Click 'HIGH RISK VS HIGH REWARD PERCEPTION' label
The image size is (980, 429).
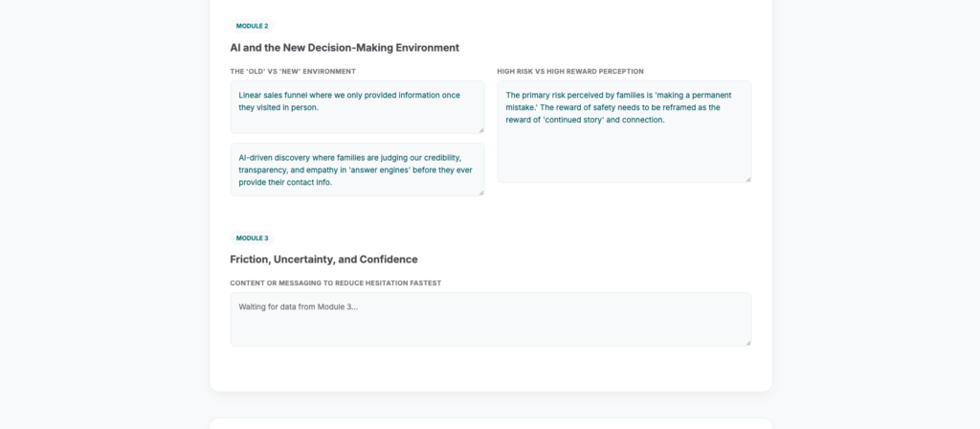click(x=570, y=71)
